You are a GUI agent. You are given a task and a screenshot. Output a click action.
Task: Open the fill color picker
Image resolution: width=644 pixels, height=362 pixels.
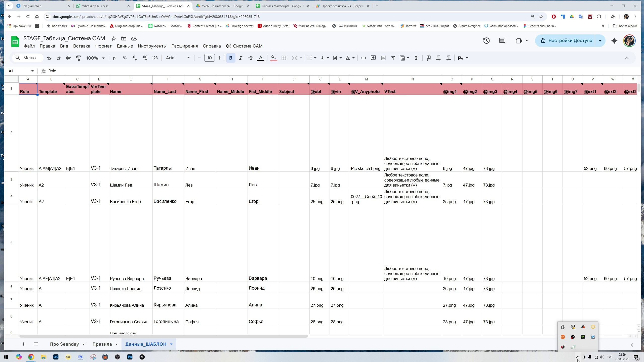pos(273,58)
